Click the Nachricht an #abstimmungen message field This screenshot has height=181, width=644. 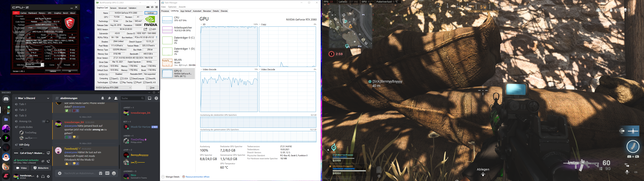click(80, 173)
